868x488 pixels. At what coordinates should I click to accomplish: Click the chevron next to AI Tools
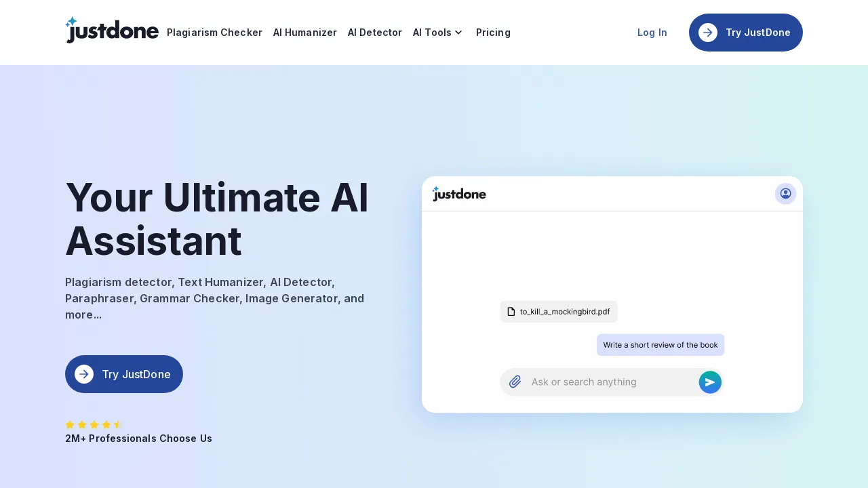(458, 33)
